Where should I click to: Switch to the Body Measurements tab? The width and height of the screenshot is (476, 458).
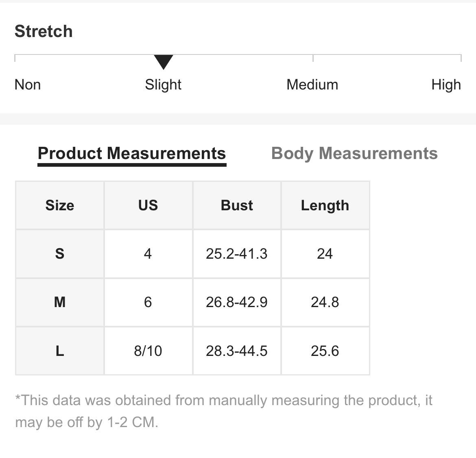(354, 153)
